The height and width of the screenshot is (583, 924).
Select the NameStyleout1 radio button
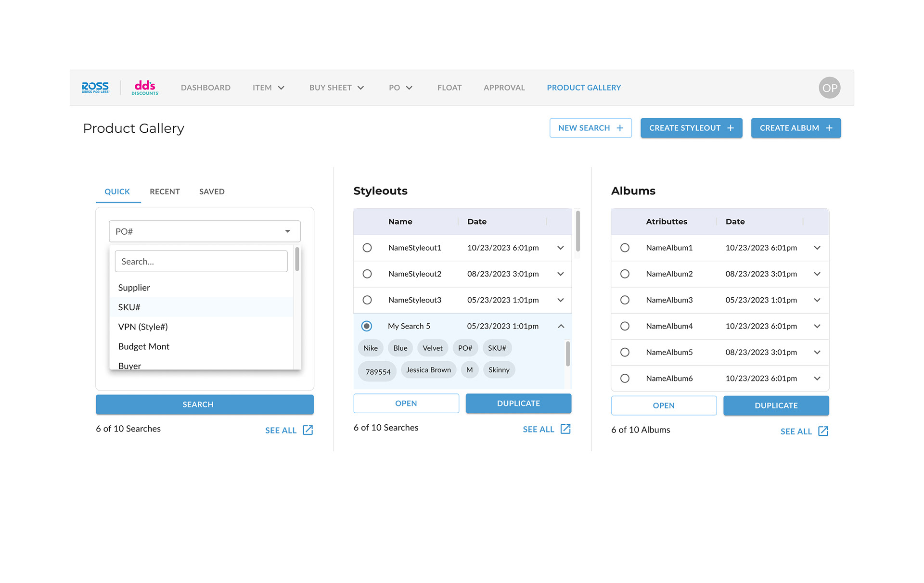click(x=367, y=248)
